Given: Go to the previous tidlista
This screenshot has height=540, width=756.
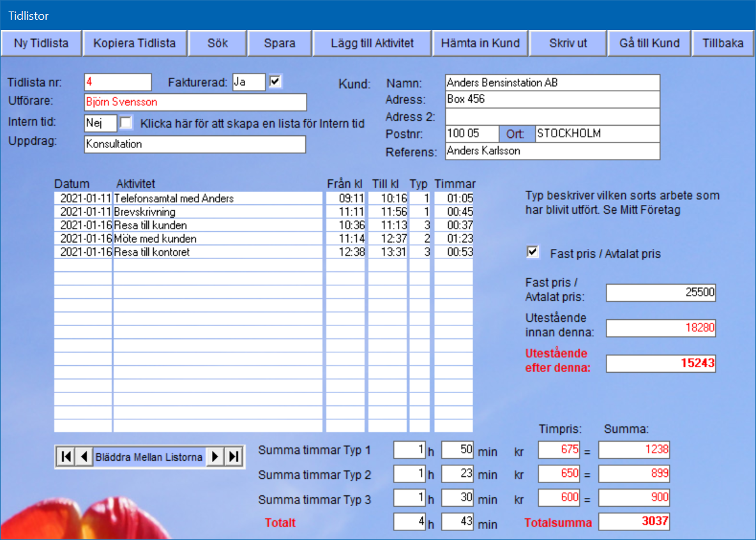Looking at the screenshot, I should tap(84, 457).
